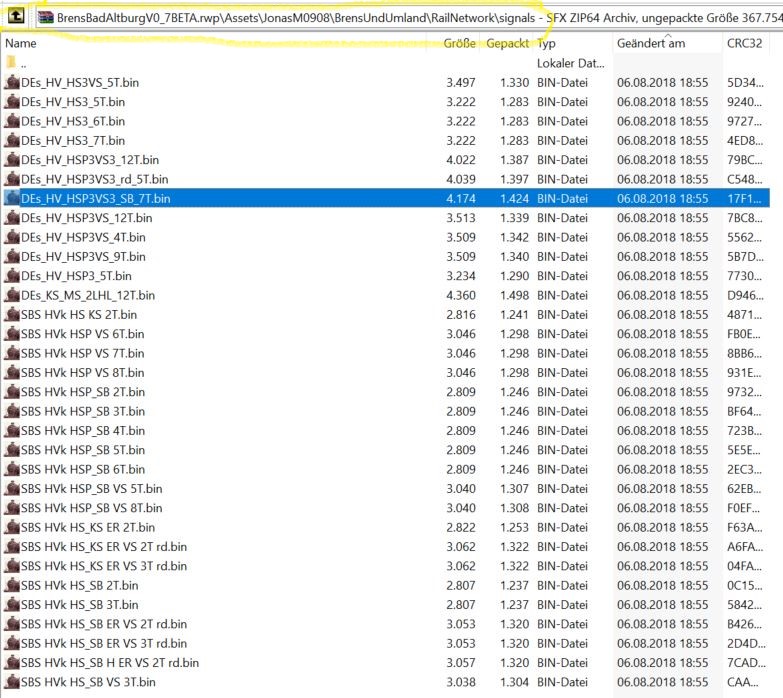
Task: Click the file icon of DEs_HV_HS3VS_5T.bin
Action: click(x=12, y=82)
